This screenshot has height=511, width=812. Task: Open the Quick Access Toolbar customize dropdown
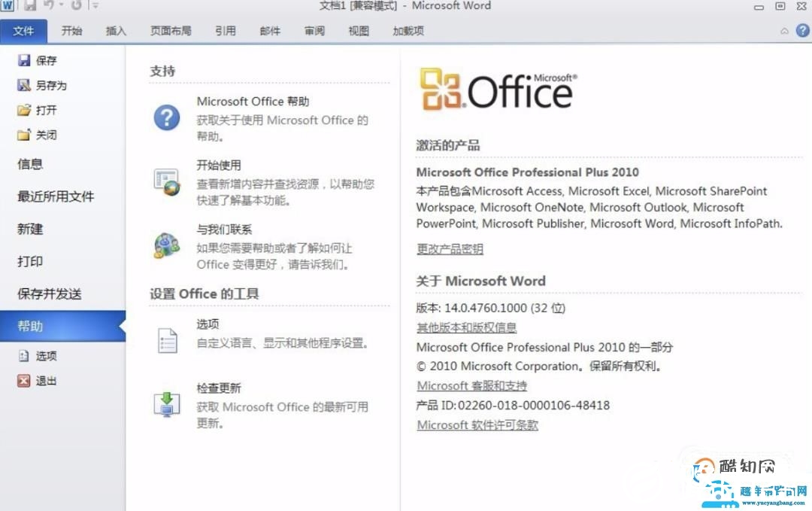[x=93, y=6]
